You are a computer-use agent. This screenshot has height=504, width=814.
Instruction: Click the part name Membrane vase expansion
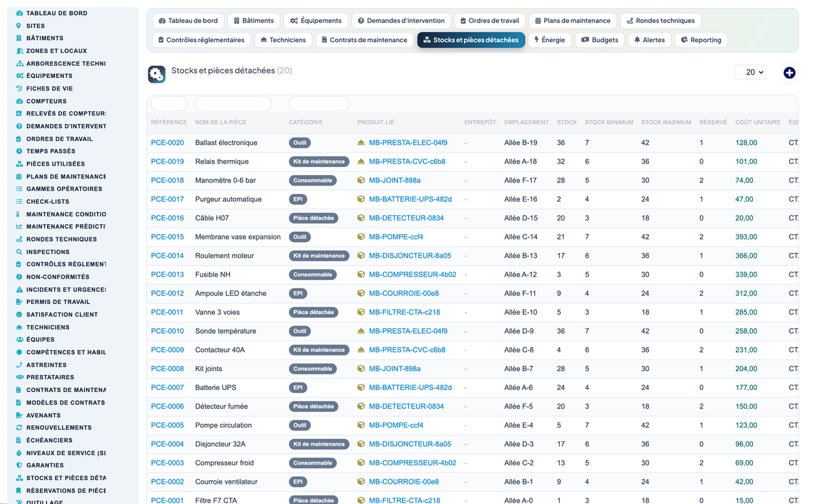point(238,237)
